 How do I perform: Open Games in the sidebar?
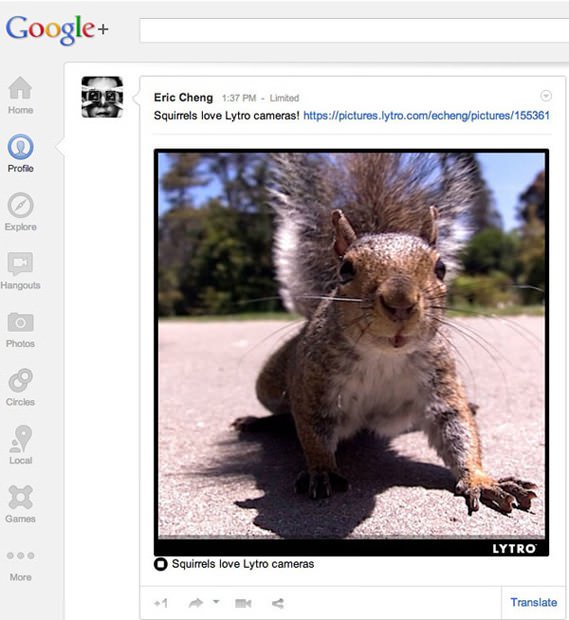pyautogui.click(x=20, y=503)
